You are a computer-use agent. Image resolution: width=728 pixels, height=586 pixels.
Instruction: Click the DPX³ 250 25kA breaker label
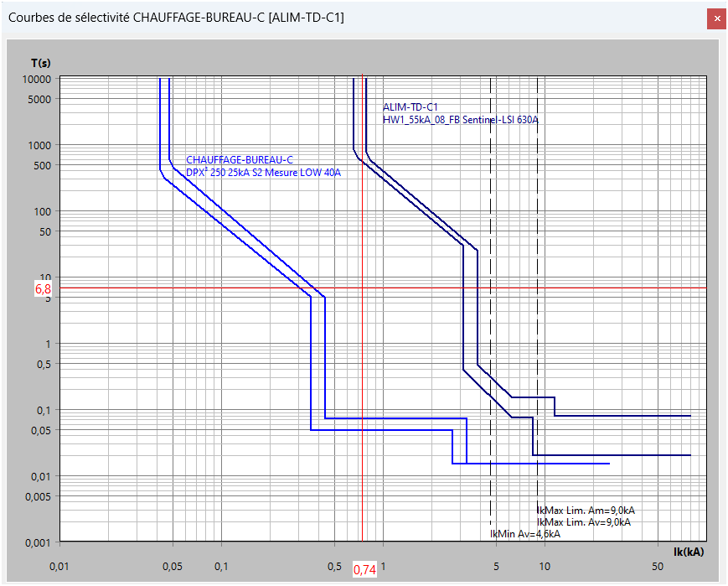click(x=263, y=173)
